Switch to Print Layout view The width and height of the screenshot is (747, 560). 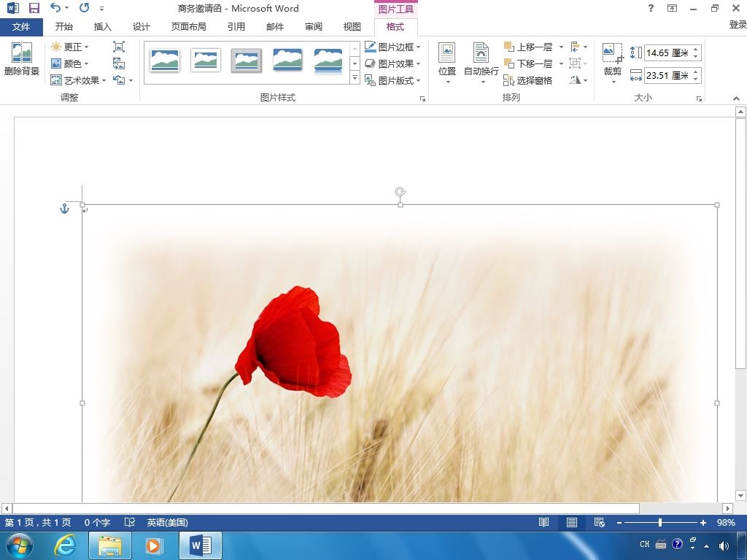[572, 522]
